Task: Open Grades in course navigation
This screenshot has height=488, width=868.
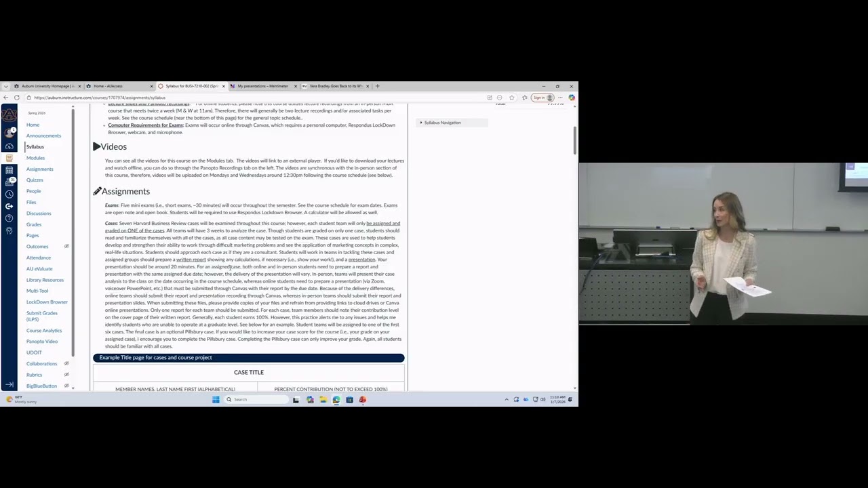Action: (34, 224)
